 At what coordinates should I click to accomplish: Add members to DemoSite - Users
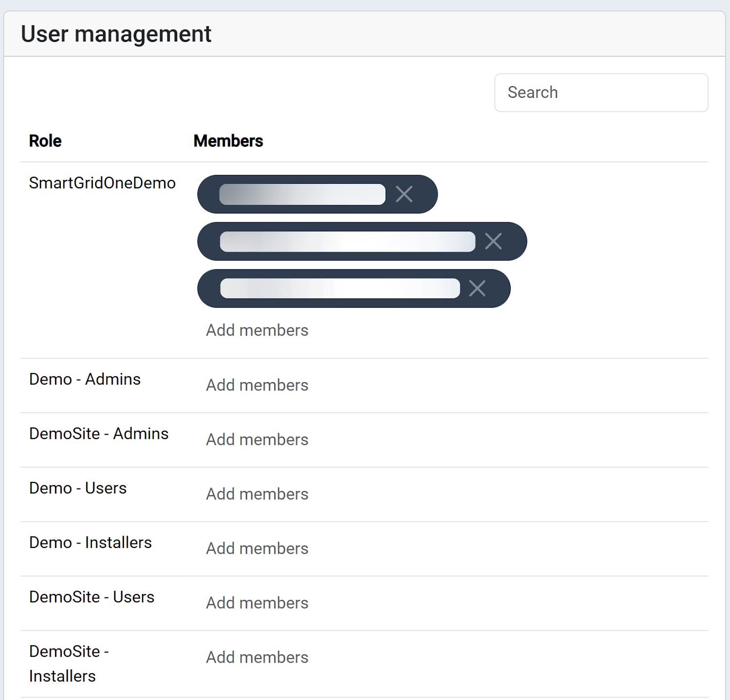[257, 602]
